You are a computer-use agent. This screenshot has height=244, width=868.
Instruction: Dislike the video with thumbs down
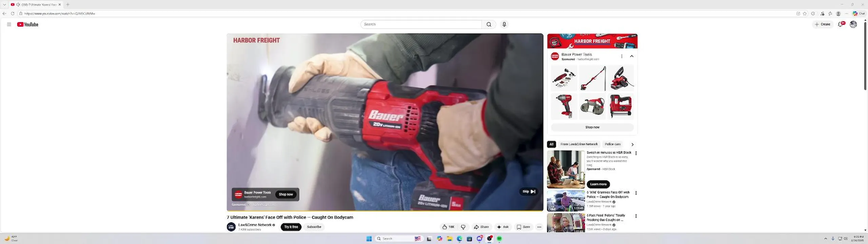(x=463, y=227)
